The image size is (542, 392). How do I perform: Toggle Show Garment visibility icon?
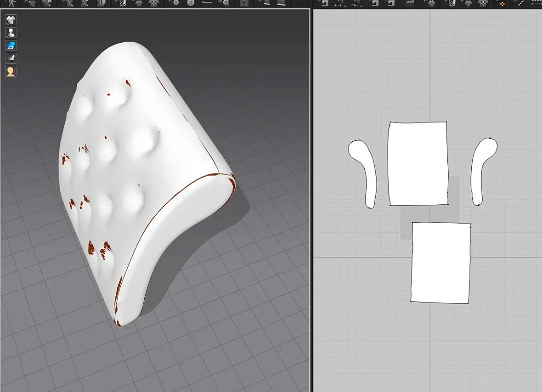tap(11, 20)
